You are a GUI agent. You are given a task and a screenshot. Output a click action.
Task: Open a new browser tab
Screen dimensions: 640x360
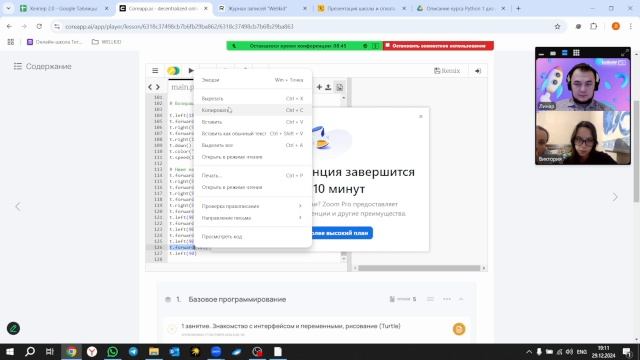518,9
